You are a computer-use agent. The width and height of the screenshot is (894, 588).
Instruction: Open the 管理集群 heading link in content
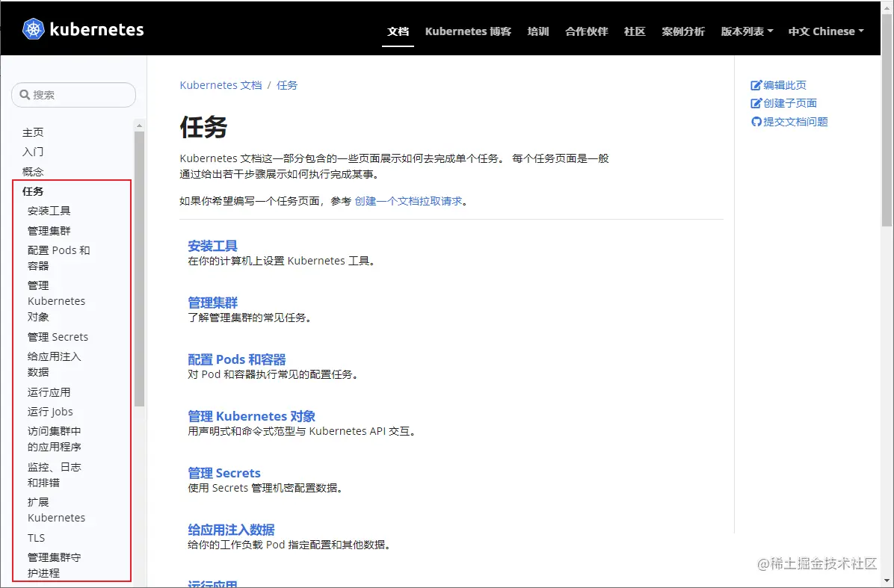coord(213,303)
